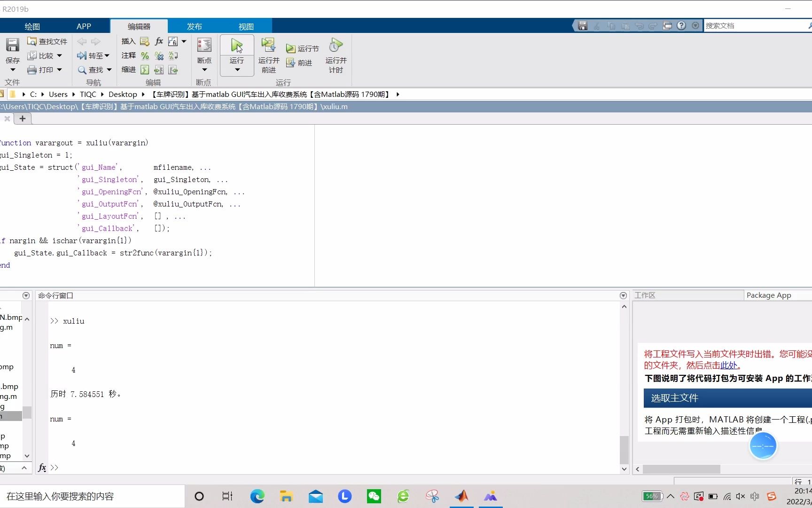Viewport: 812px width, 508px height.
Task: Click the green Run (运行) arrow
Action: click(x=237, y=46)
